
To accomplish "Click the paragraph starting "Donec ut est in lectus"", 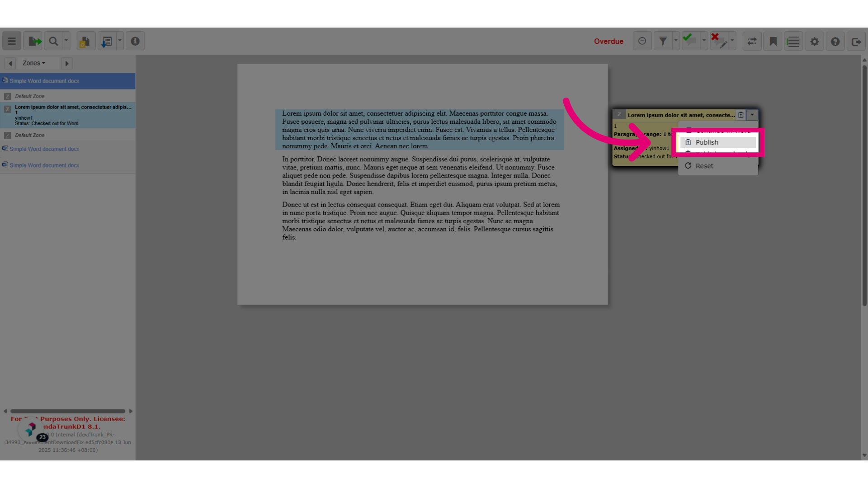I will click(421, 221).
